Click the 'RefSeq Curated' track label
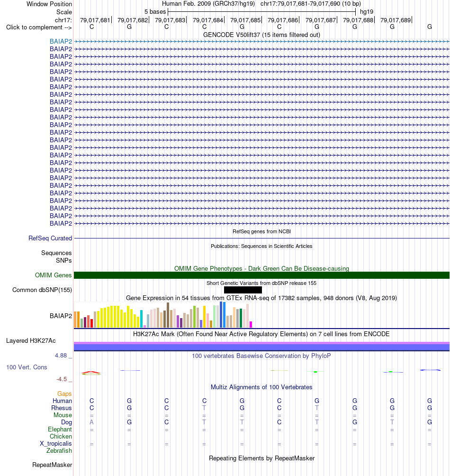This screenshot has height=476, width=450. [x=50, y=238]
